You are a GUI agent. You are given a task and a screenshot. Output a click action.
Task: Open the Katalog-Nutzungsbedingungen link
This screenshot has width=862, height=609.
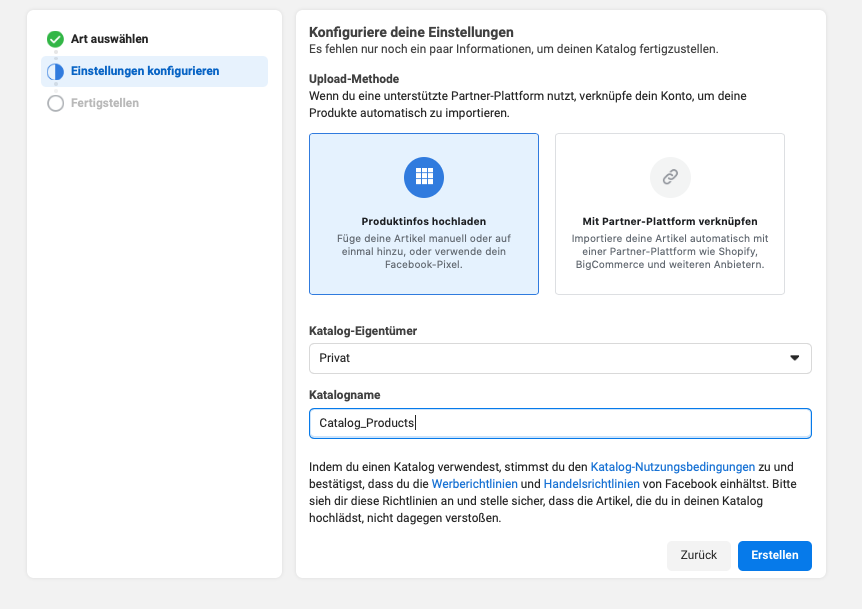(673, 467)
